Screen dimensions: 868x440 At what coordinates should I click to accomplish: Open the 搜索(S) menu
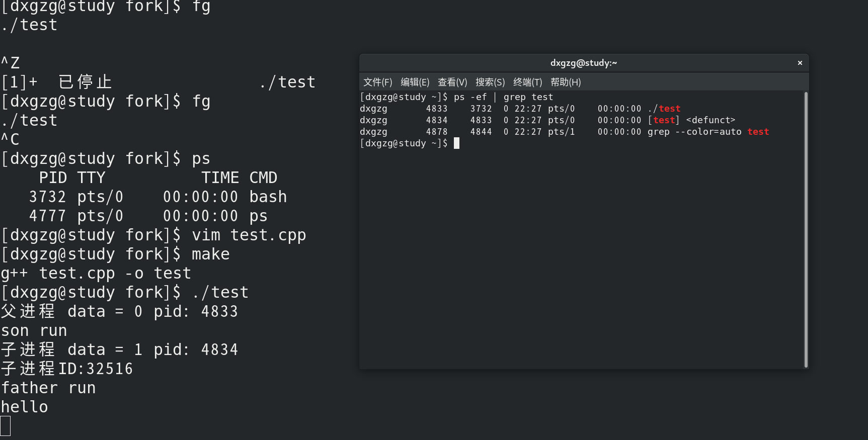click(x=490, y=82)
